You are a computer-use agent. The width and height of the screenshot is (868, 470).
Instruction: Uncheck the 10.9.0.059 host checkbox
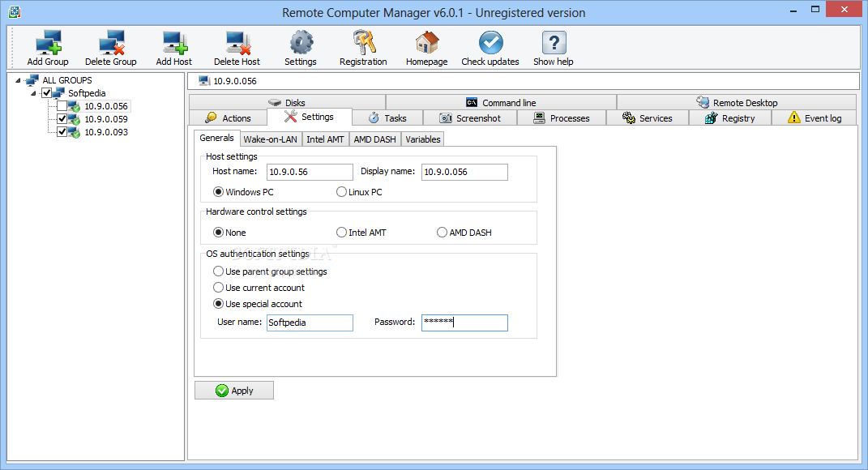coord(62,119)
